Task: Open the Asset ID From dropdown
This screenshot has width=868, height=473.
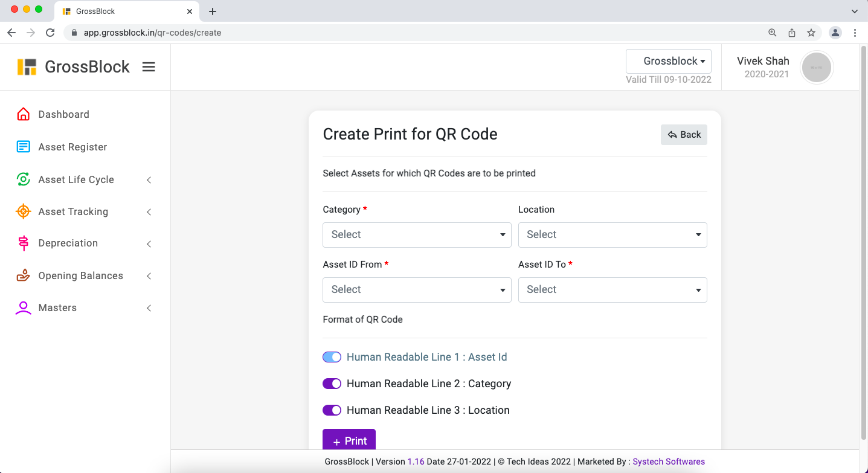Action: 417,289
